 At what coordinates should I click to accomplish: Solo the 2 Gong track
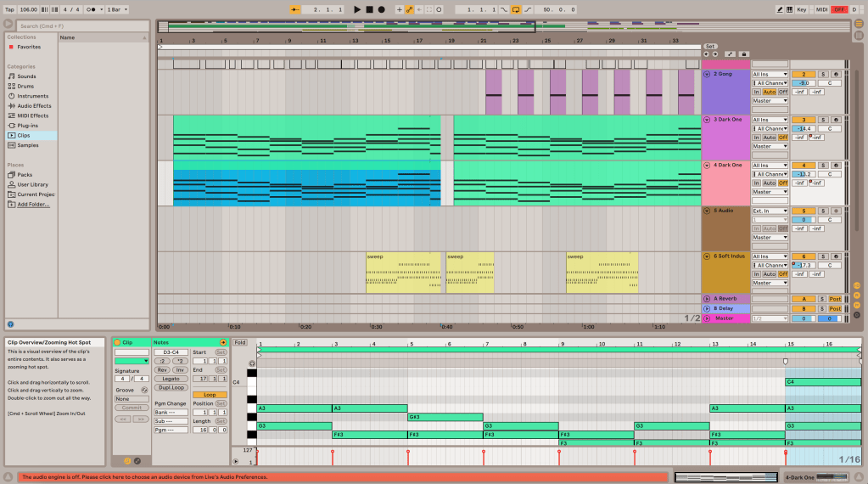(x=822, y=74)
